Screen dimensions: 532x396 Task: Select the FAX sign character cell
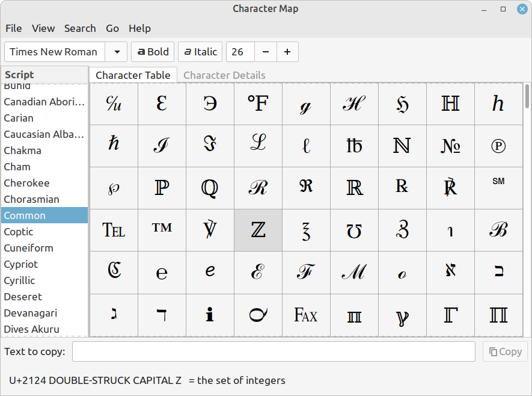coord(306,315)
